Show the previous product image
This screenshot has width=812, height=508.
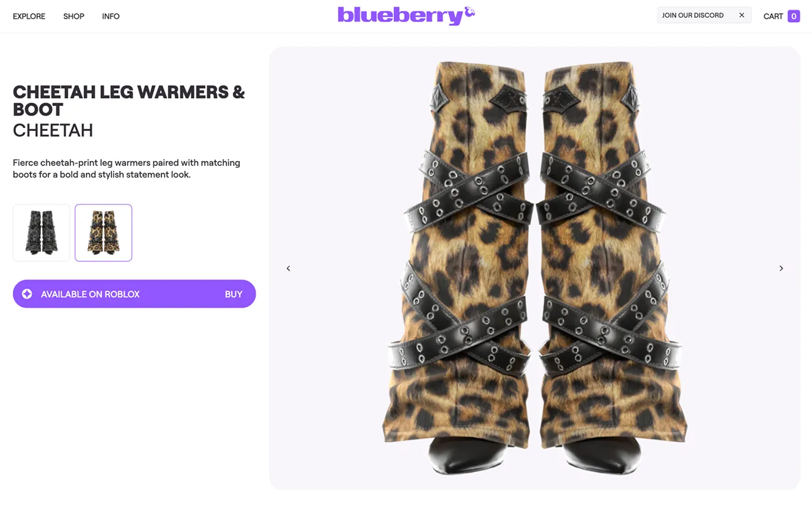pyautogui.click(x=289, y=268)
